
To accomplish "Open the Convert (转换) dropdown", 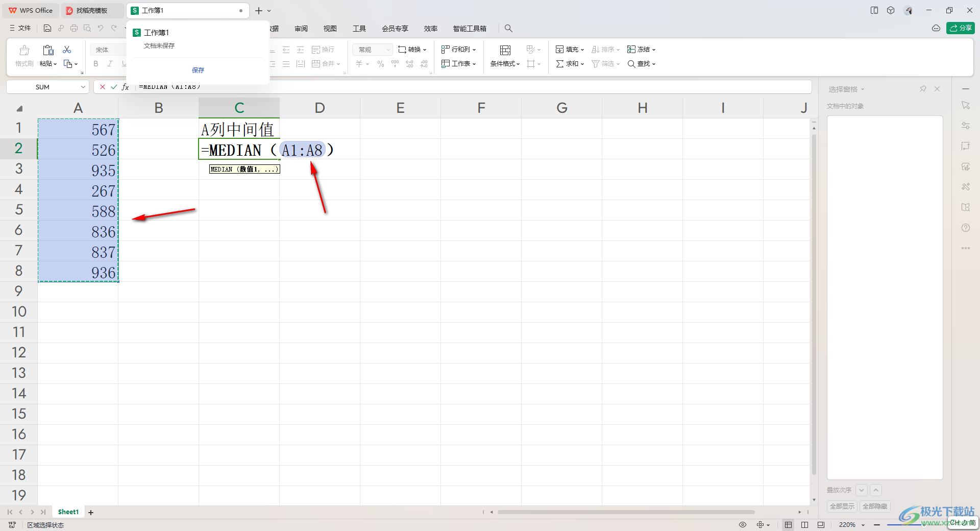I will click(412, 50).
